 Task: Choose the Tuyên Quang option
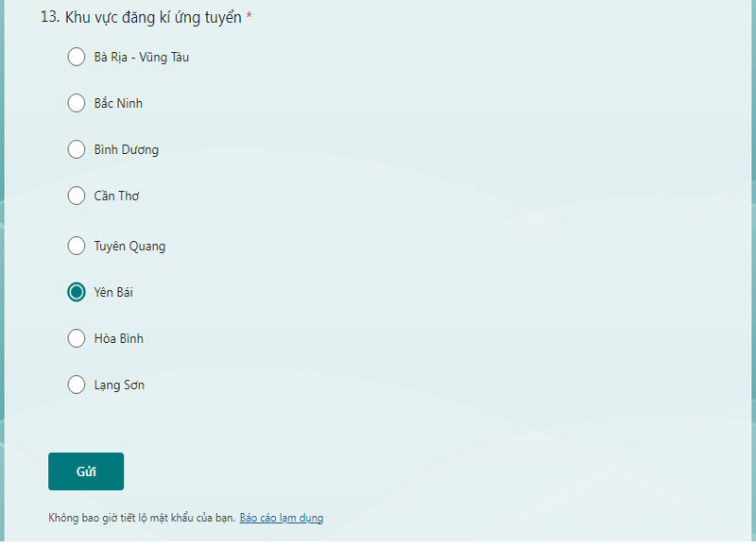point(77,246)
